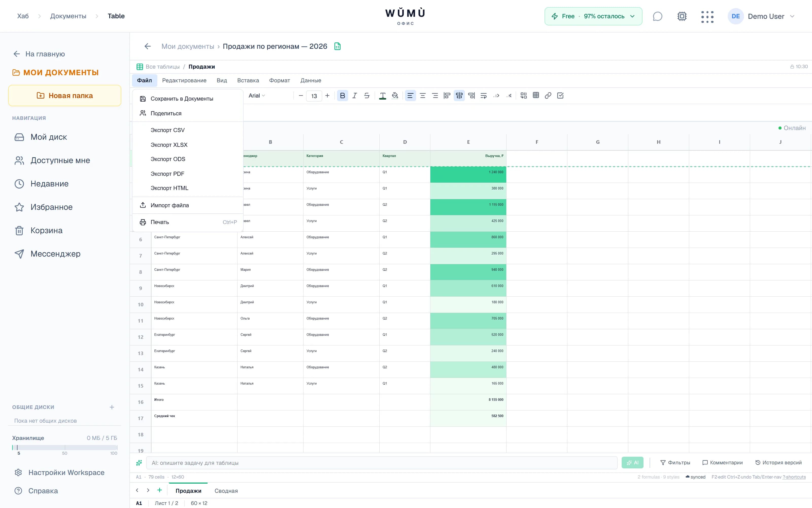Open the cell fill color bucket
Screen dimensions: 812x508
395,96
